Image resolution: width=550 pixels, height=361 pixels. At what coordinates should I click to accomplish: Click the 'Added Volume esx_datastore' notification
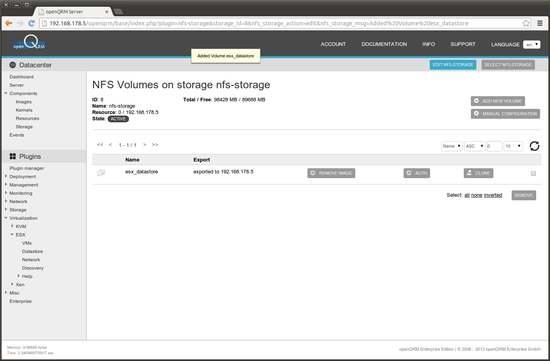(226, 56)
